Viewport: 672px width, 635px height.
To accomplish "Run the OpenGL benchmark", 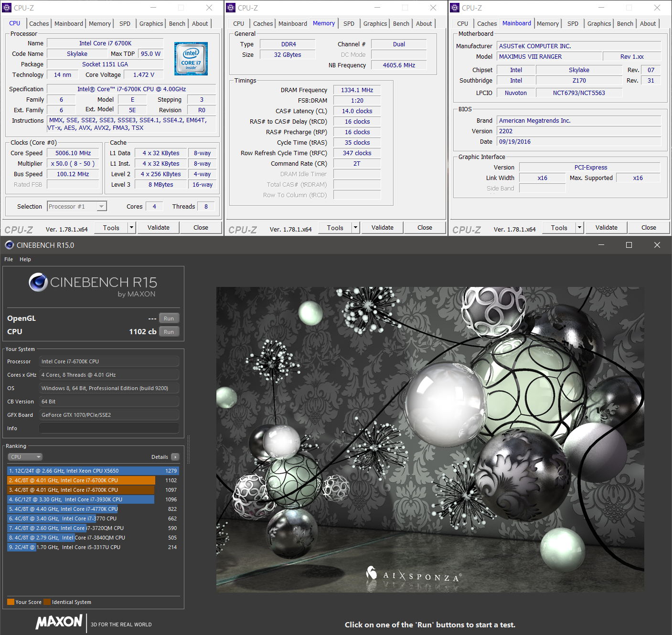I will pos(169,318).
